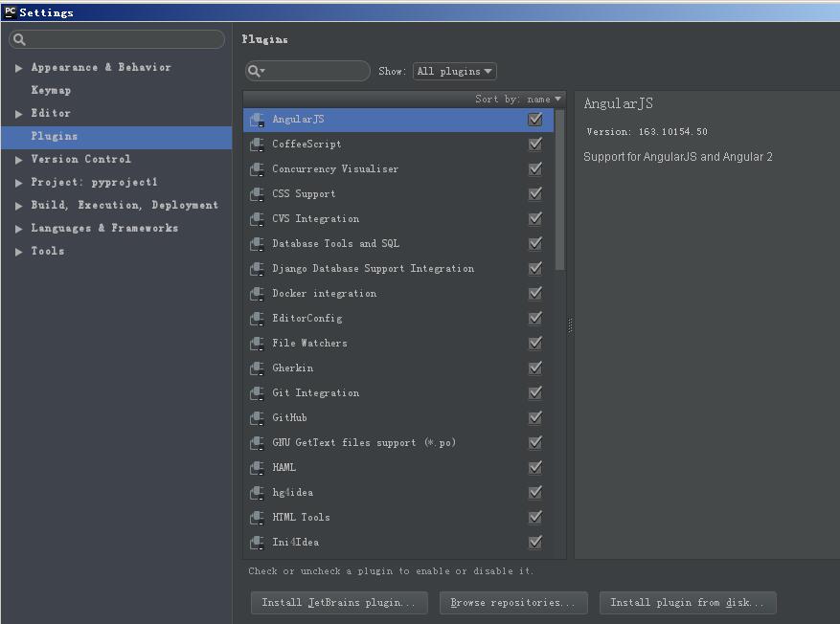Screen dimensions: 840x624
Task: Click the Django Database Support plugin icon
Action: pyautogui.click(x=257, y=269)
